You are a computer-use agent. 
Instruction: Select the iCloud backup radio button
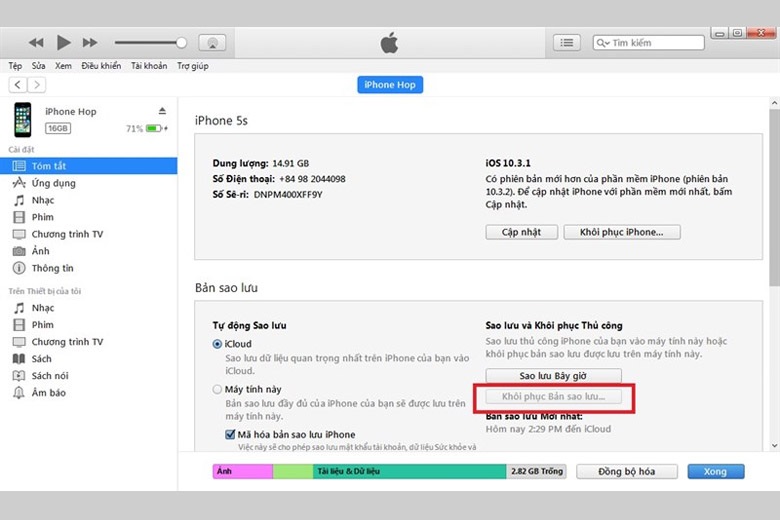tap(217, 344)
